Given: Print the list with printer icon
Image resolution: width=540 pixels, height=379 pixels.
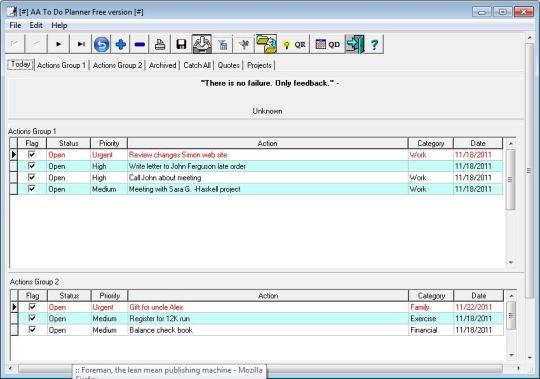Looking at the screenshot, I should point(160,44).
